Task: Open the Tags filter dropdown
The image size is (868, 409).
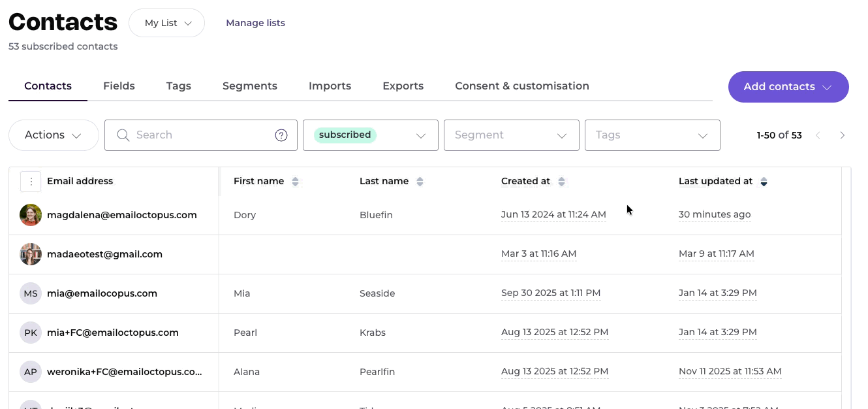Action: pyautogui.click(x=652, y=135)
